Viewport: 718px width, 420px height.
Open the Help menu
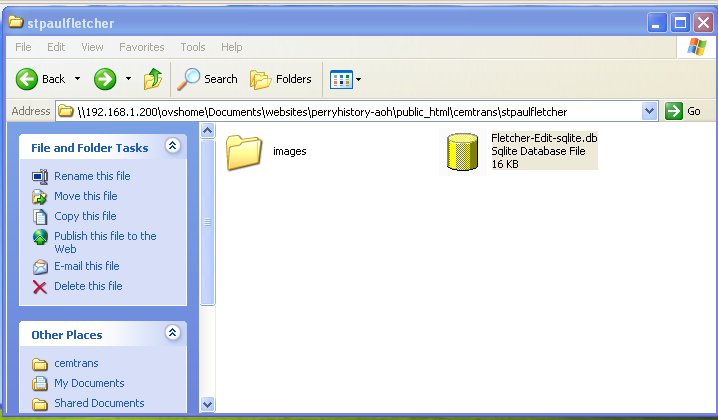pyautogui.click(x=232, y=47)
